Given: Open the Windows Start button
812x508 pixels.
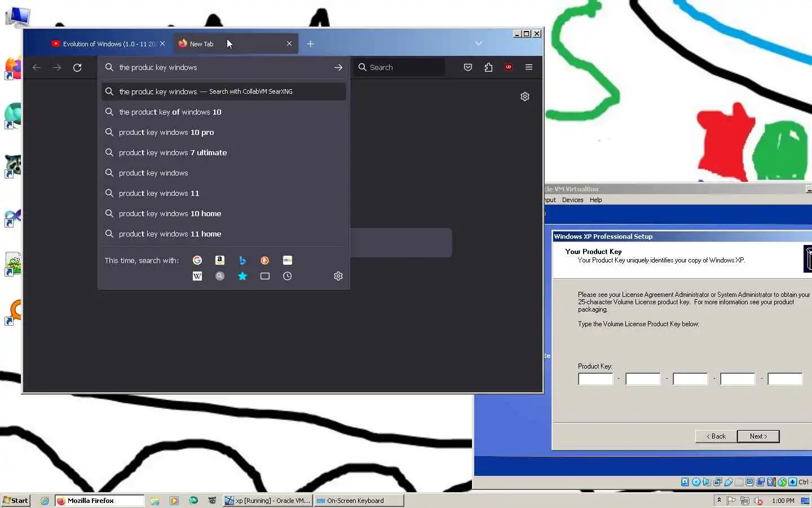Looking at the screenshot, I should click(x=16, y=500).
